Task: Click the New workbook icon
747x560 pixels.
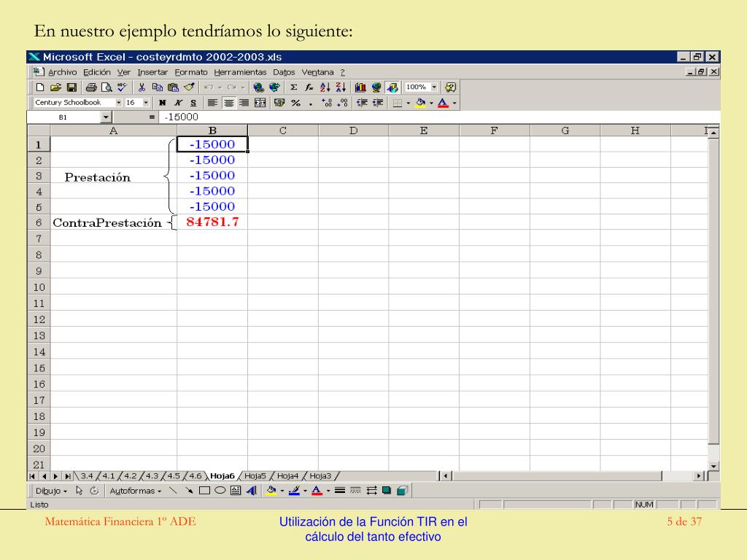Action: [x=40, y=87]
